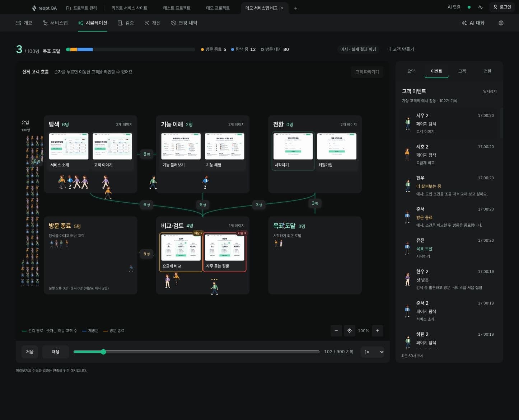
Task: Go to the 검증 tab
Action: (126, 23)
